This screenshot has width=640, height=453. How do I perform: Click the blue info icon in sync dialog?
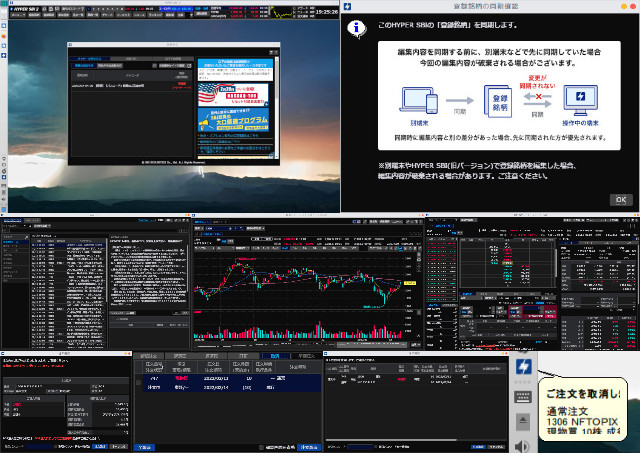356,28
